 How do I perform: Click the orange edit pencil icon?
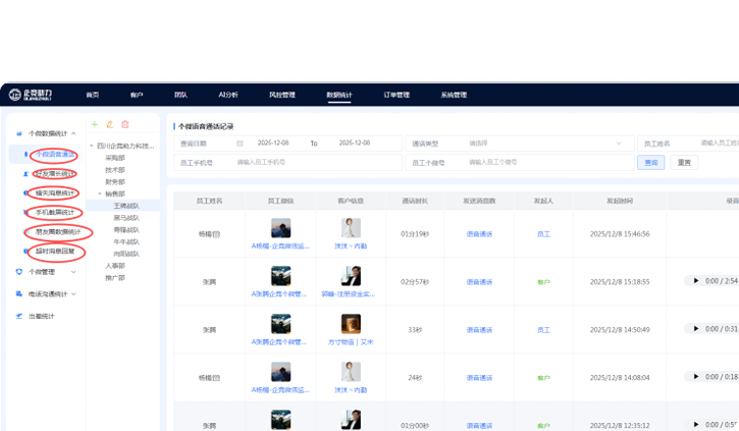pyautogui.click(x=110, y=124)
